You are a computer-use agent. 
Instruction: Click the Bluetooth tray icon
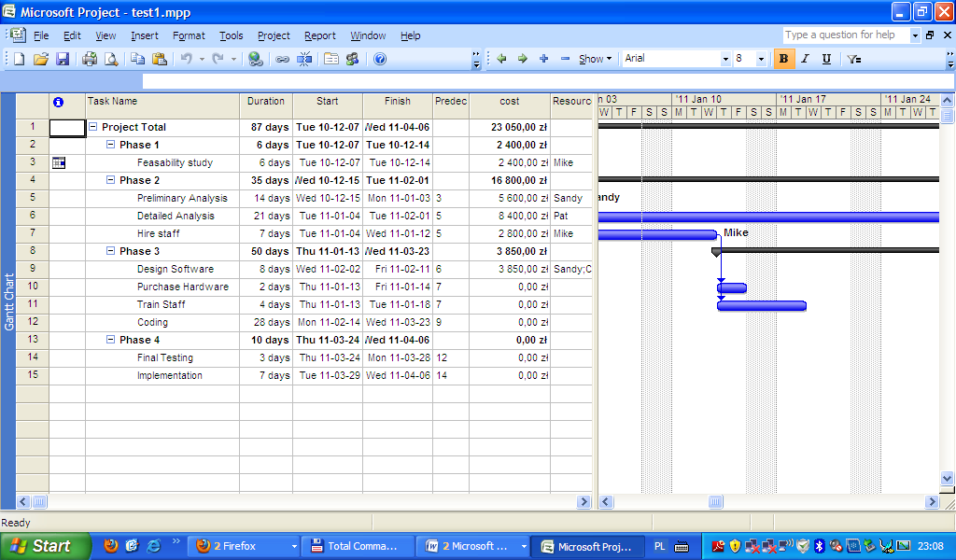coord(819,546)
